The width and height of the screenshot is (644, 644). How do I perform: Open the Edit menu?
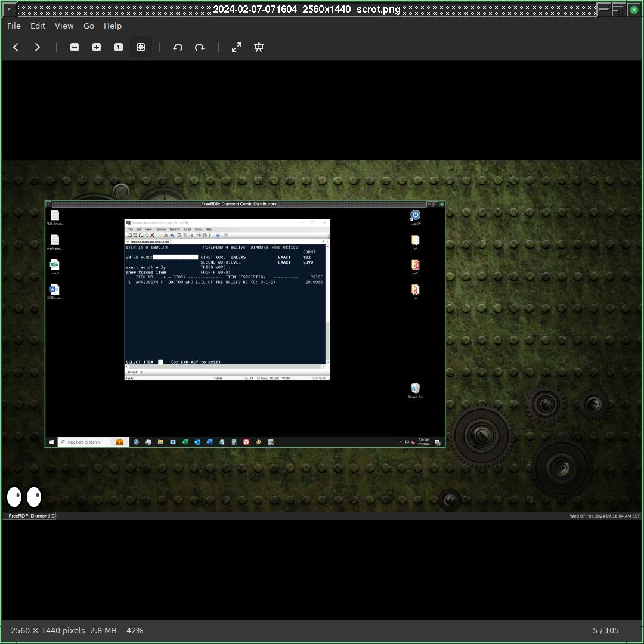click(38, 26)
